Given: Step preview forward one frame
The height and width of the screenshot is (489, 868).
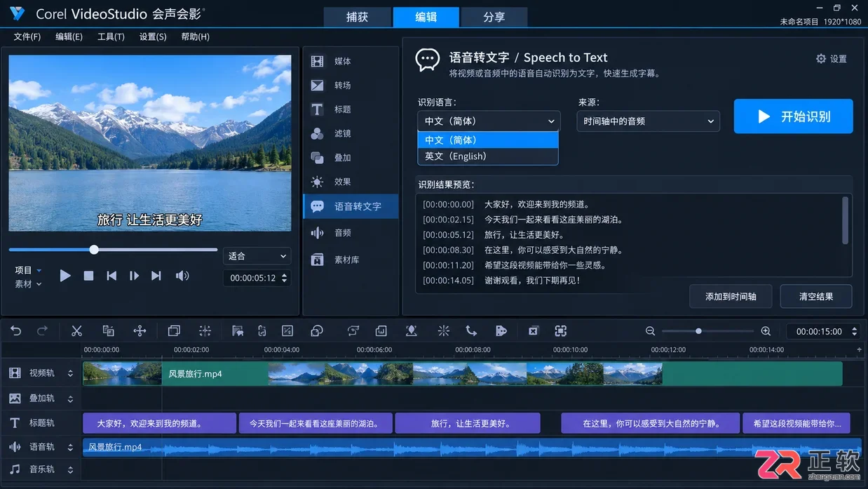Looking at the screenshot, I should tap(134, 276).
